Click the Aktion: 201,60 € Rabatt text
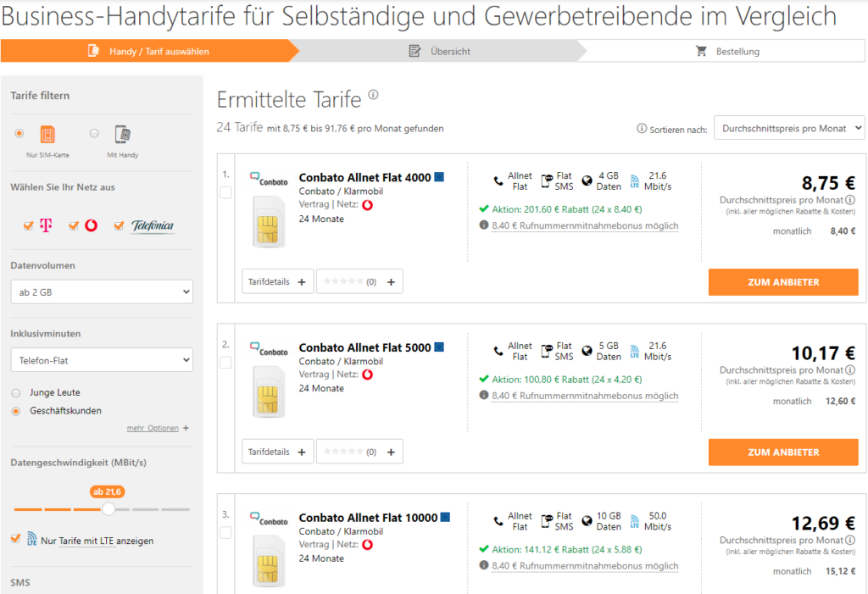The height and width of the screenshot is (594, 868). click(x=567, y=209)
